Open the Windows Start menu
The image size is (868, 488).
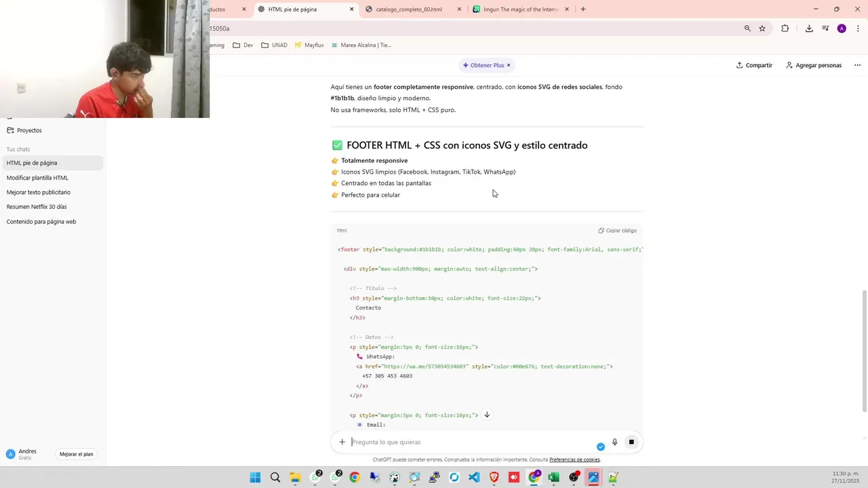click(255, 478)
